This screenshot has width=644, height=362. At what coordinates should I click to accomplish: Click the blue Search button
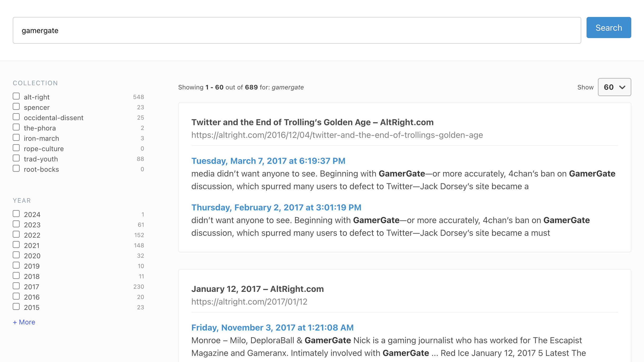point(609,28)
